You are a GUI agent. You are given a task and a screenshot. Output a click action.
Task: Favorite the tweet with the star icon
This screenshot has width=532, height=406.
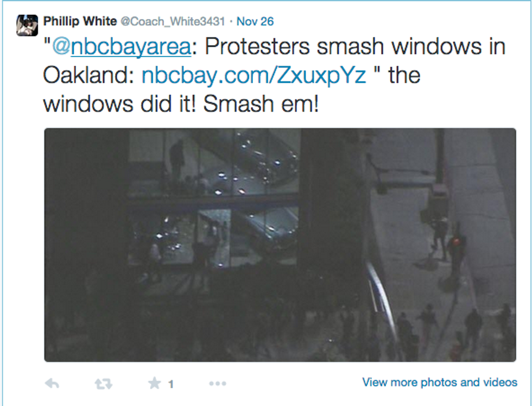click(x=154, y=383)
